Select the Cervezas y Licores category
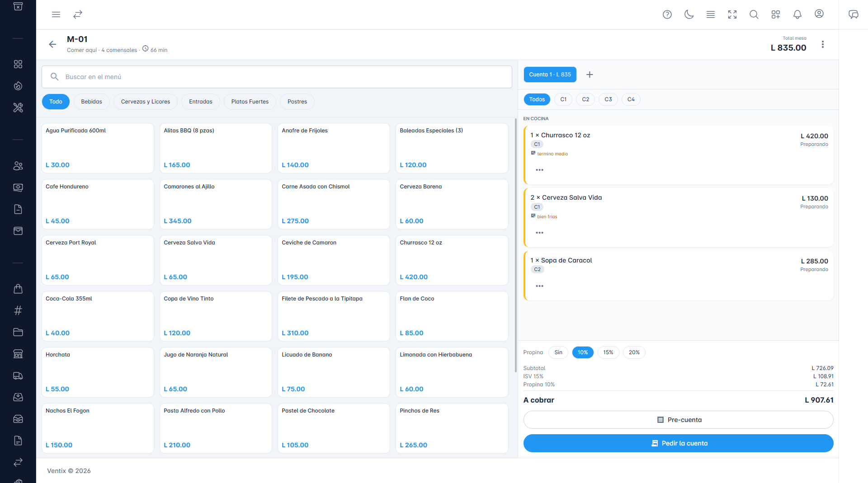 [146, 102]
